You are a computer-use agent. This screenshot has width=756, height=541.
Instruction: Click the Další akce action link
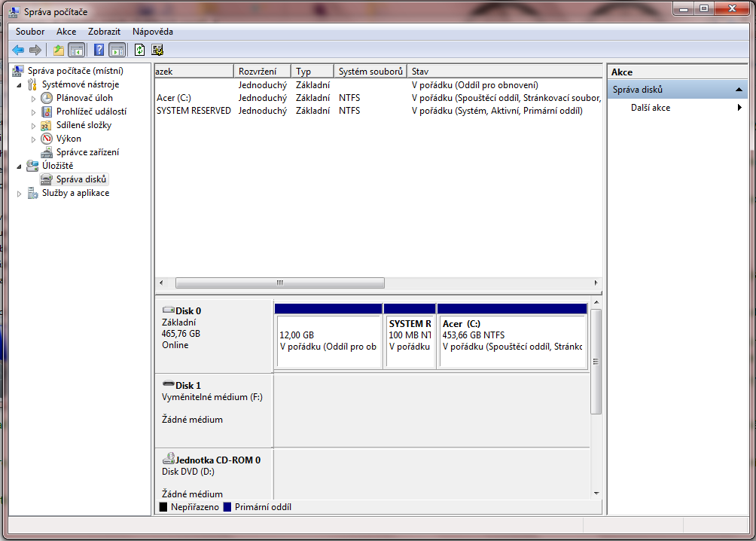(x=651, y=108)
